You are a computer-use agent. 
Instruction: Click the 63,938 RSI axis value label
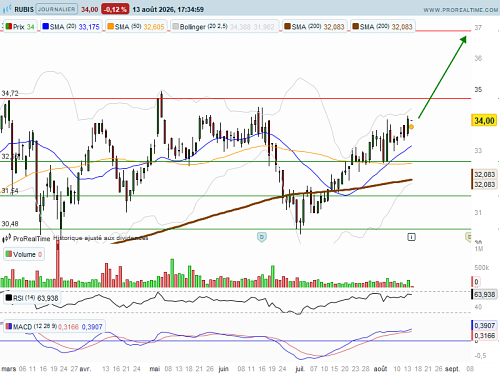(x=484, y=295)
